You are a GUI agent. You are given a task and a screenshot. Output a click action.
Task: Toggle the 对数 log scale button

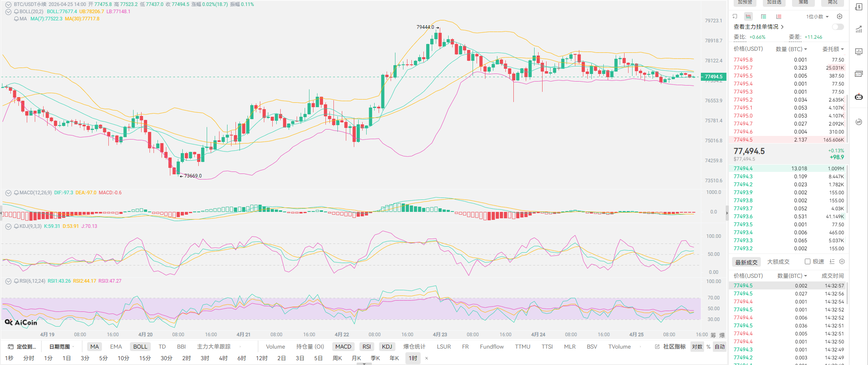(x=697, y=347)
